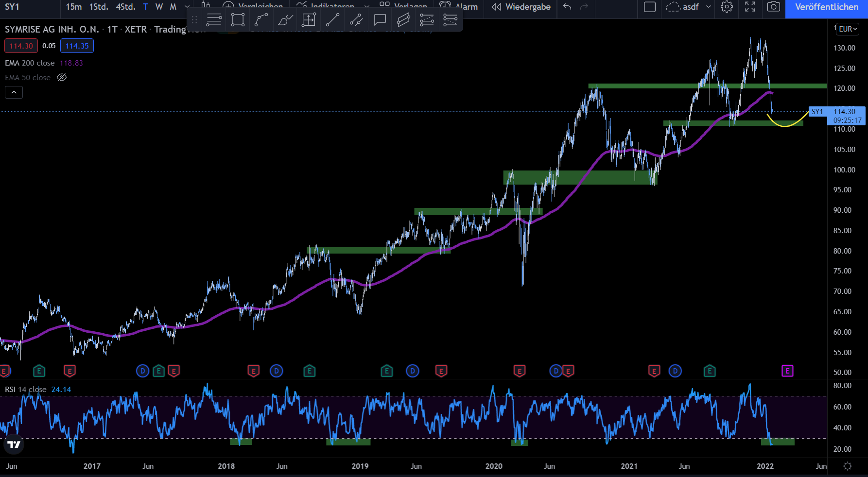Image resolution: width=868 pixels, height=477 pixels.
Task: Click the purple earnings marker near 2022
Action: point(787,371)
